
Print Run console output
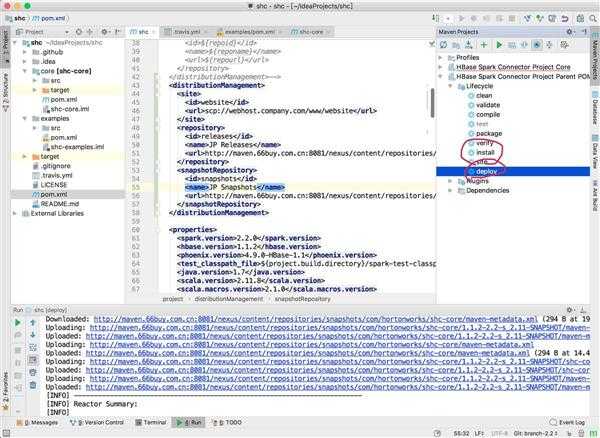[x=33, y=372]
